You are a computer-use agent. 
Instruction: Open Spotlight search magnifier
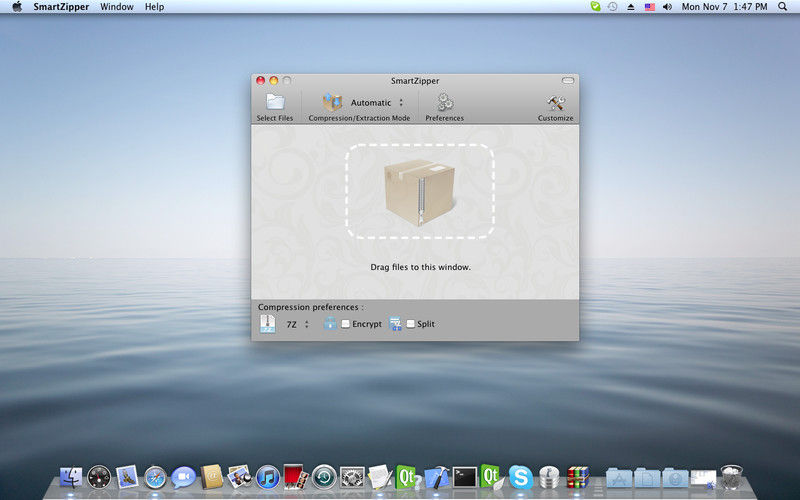coord(783,7)
